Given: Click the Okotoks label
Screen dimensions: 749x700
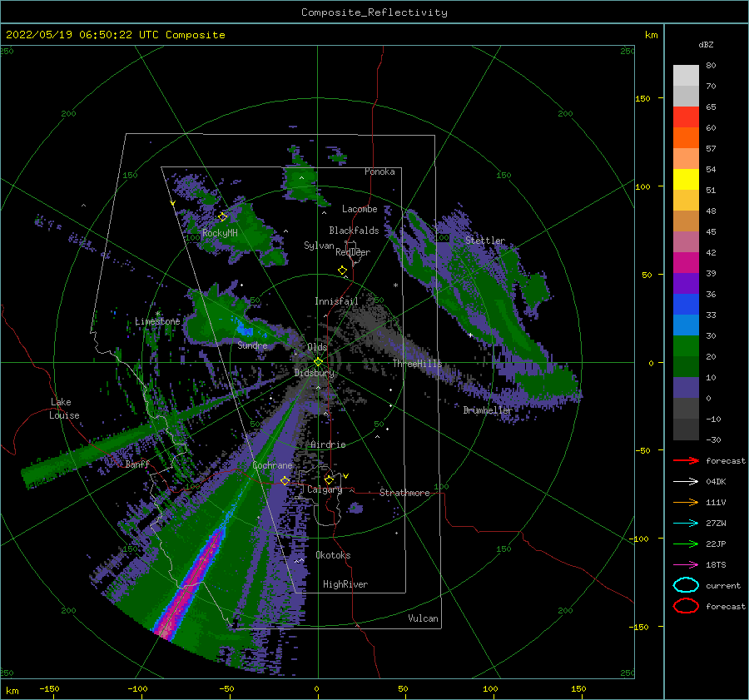Looking at the screenshot, I should tap(333, 555).
